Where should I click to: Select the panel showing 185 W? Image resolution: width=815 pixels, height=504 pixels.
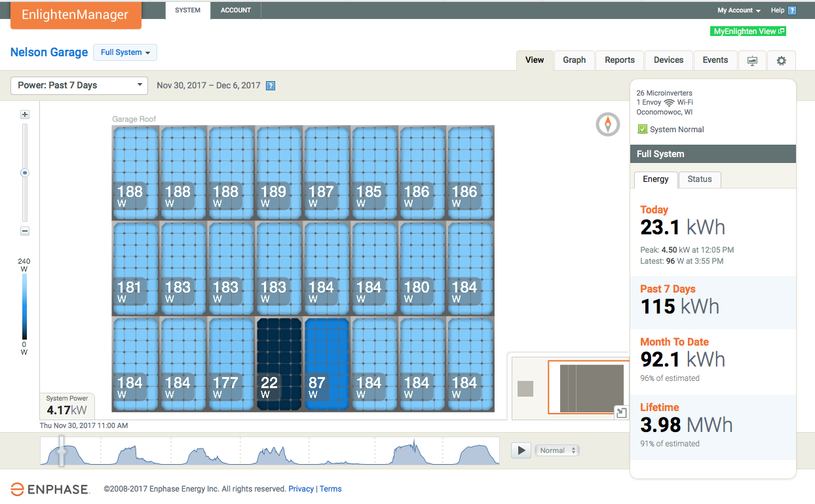375,173
